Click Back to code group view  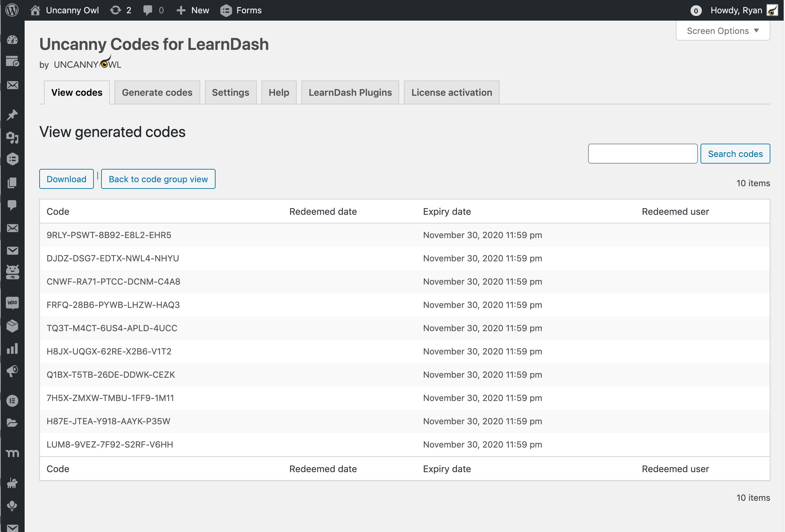(x=158, y=179)
